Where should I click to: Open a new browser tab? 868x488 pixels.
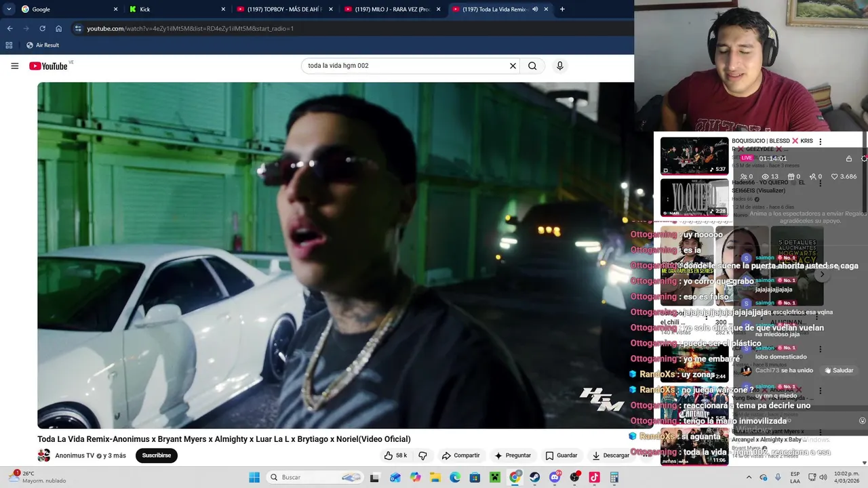tap(562, 9)
